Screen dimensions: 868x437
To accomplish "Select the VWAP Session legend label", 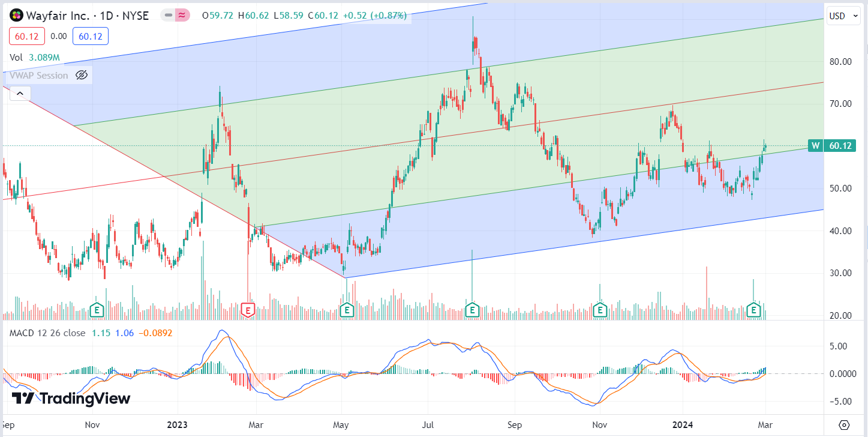I will tap(39, 75).
